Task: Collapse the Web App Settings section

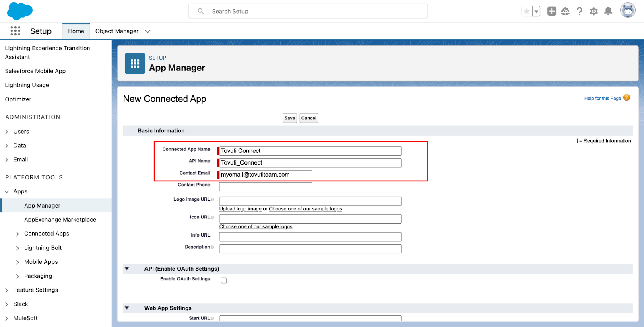Action: click(127, 308)
